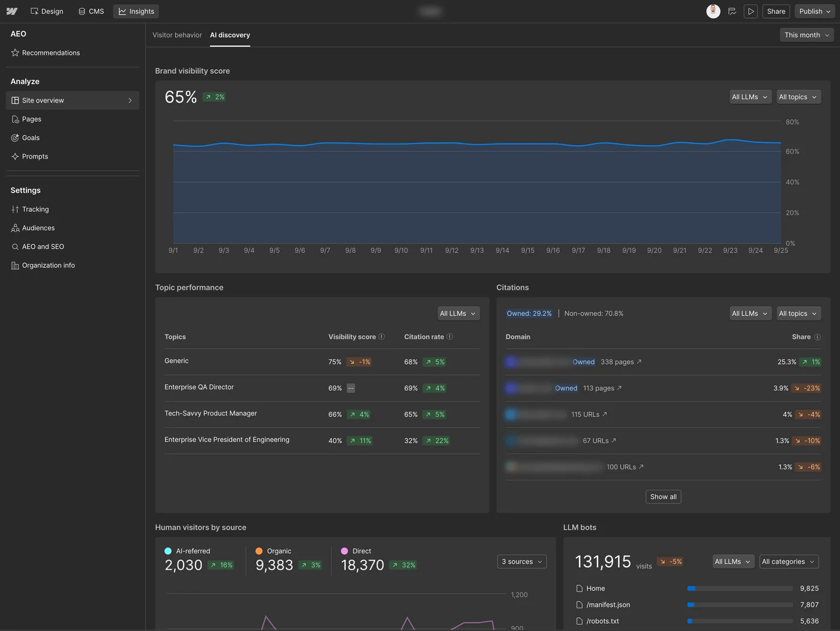This screenshot has height=631, width=840.
Task: Click the /manifest.json visits progress bar
Action: point(740,605)
